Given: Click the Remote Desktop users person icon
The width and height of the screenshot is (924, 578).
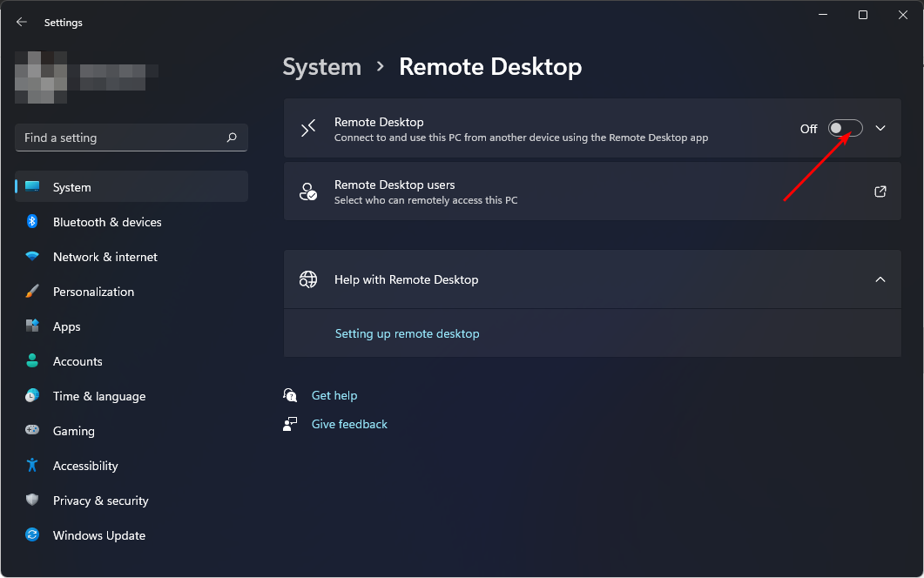Looking at the screenshot, I should pos(308,192).
